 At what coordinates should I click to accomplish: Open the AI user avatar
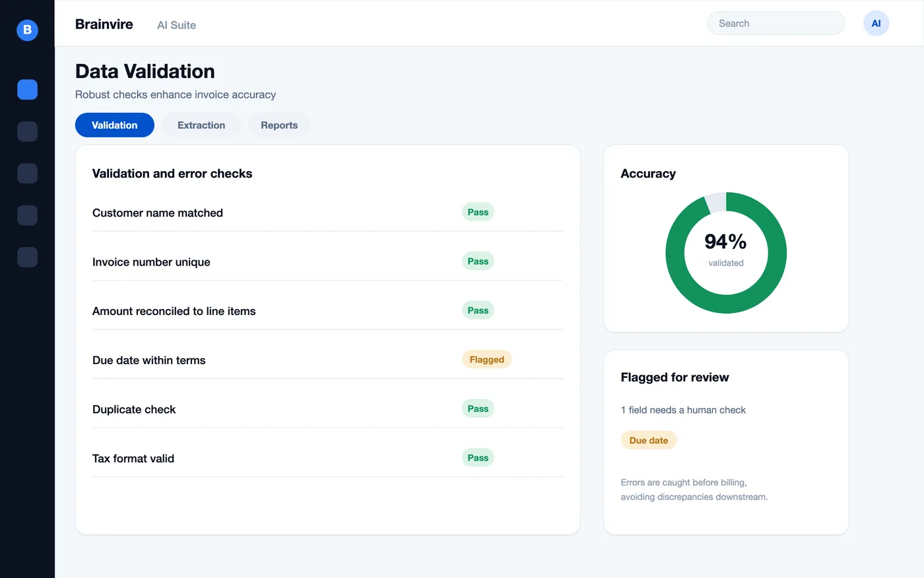pyautogui.click(x=876, y=24)
